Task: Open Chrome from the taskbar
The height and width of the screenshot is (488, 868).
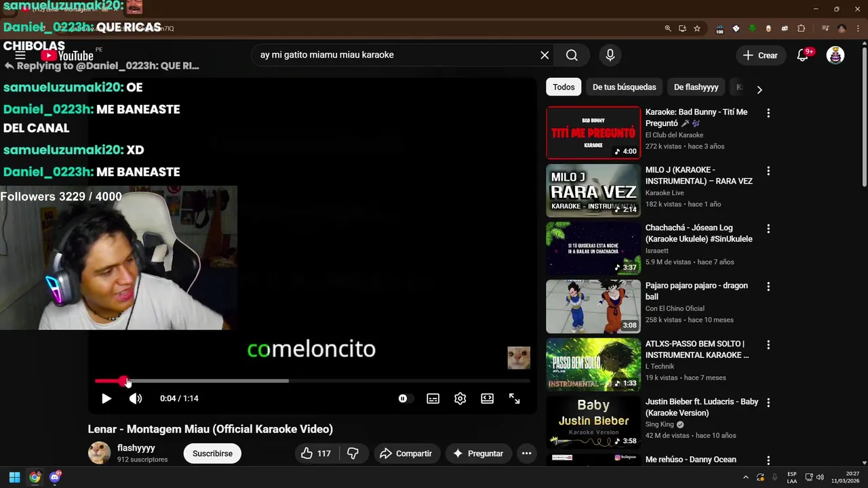Action: tap(35, 477)
